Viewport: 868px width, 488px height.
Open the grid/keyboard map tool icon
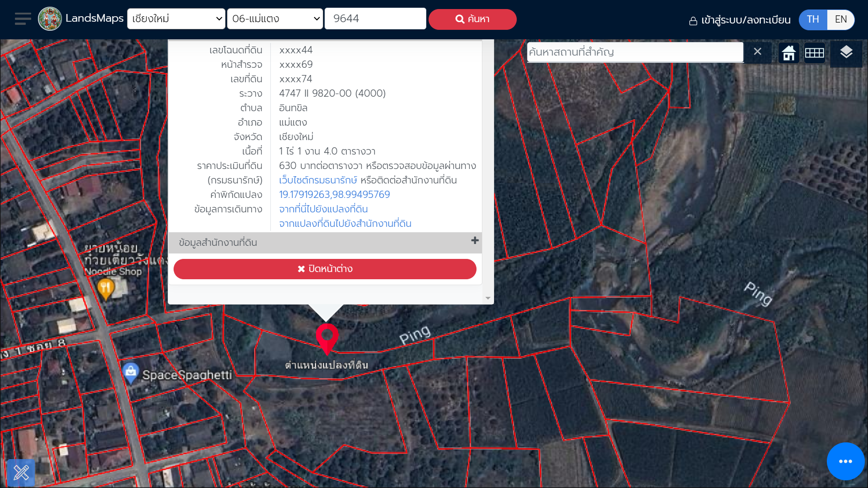(814, 53)
